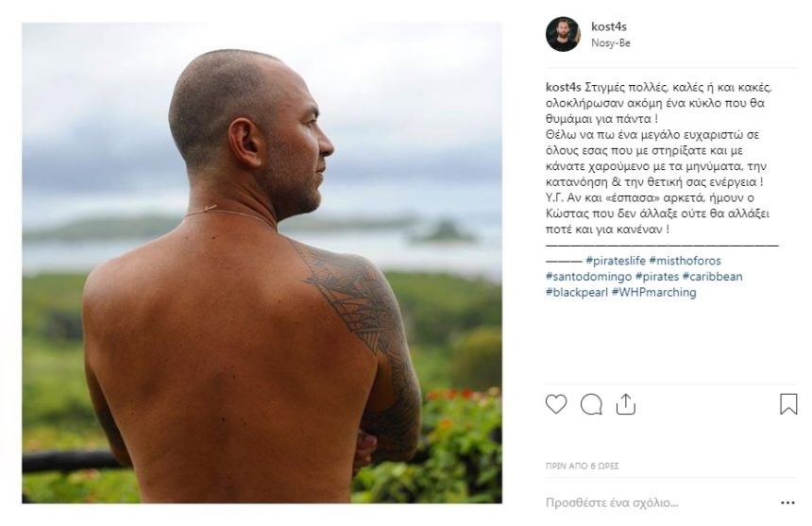The height and width of the screenshot is (526, 812).
Task: Open the kost4s profile avatar
Action: tap(563, 34)
